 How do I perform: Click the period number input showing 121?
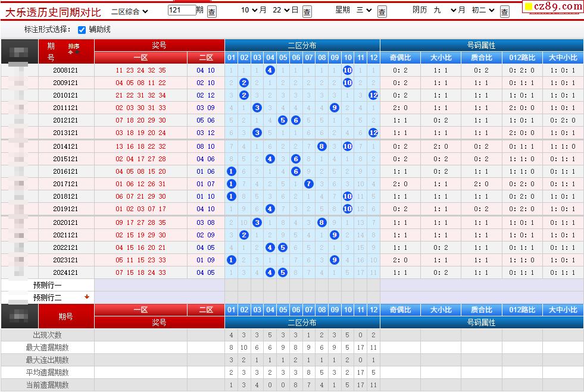(x=181, y=11)
